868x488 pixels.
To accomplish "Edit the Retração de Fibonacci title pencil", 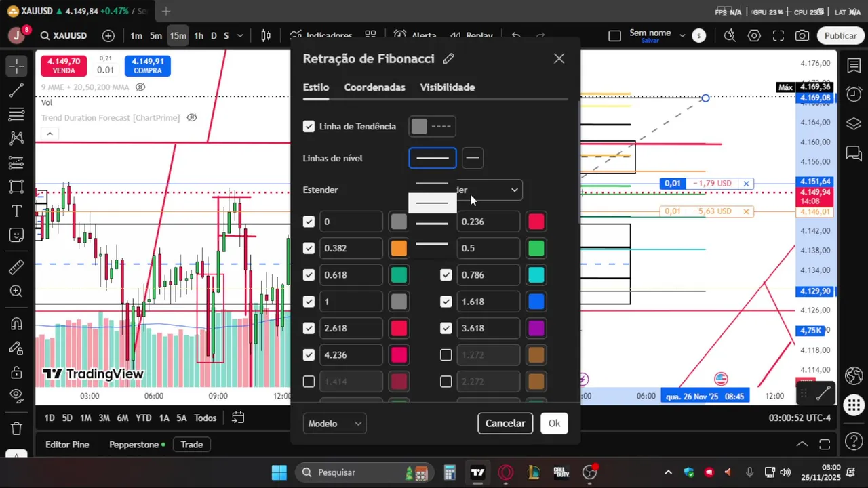I will 448,59.
